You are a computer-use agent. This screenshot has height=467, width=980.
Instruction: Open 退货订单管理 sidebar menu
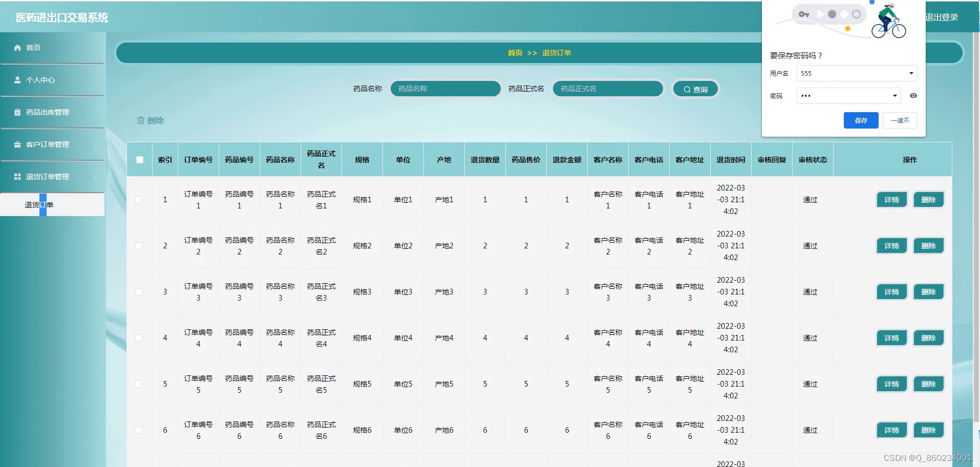[x=52, y=177]
